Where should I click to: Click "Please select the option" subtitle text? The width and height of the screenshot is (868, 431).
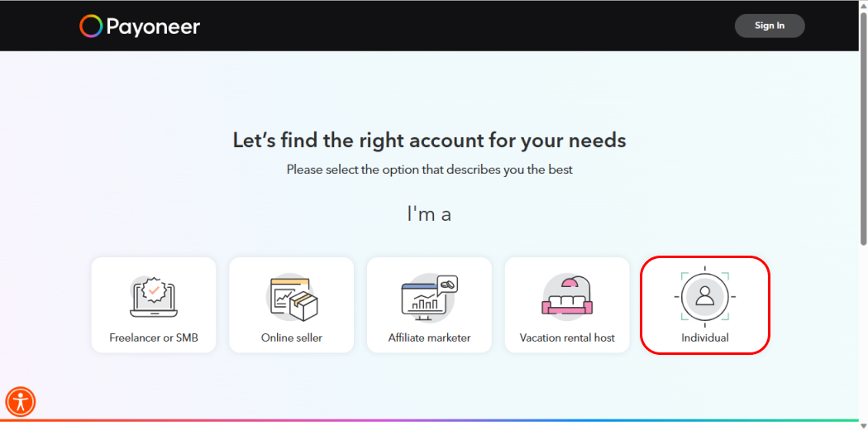click(430, 170)
